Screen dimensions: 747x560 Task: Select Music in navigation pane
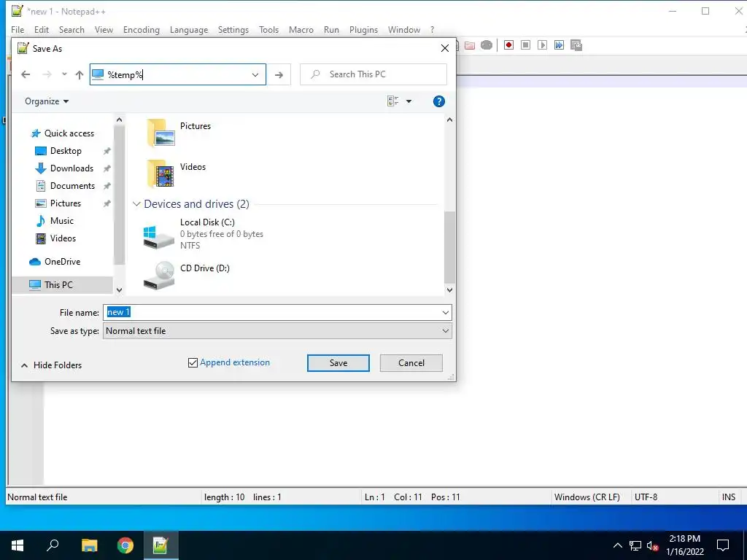(x=55, y=221)
